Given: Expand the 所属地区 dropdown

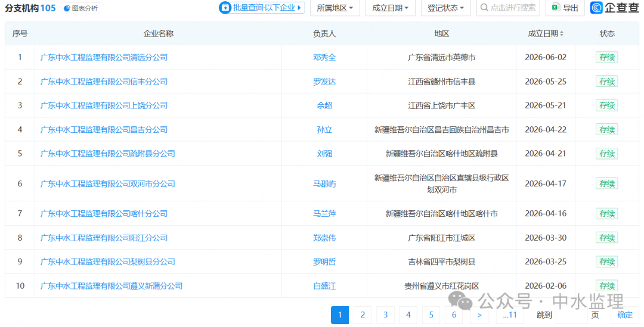Looking at the screenshot, I should click(335, 8).
